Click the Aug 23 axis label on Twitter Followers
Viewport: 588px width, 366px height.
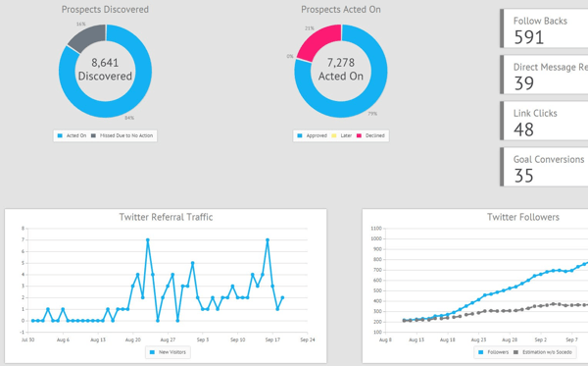[478, 340]
